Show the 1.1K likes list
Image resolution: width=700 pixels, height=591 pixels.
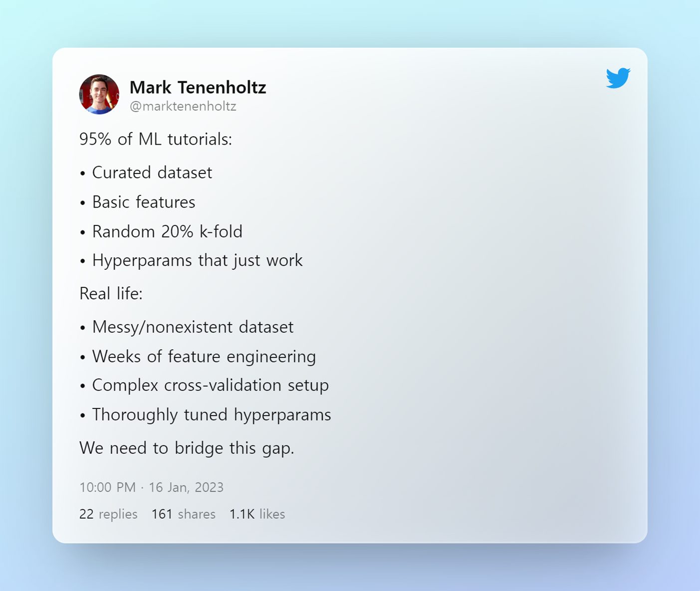257,514
